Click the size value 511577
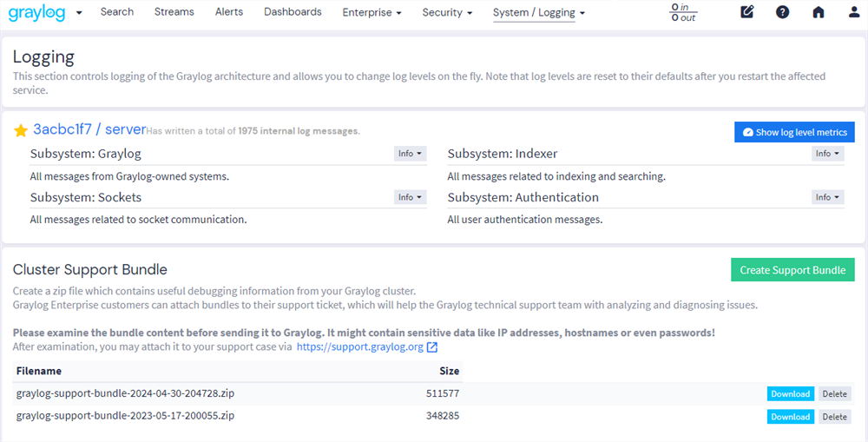Image resolution: width=868 pixels, height=442 pixels. [x=443, y=393]
